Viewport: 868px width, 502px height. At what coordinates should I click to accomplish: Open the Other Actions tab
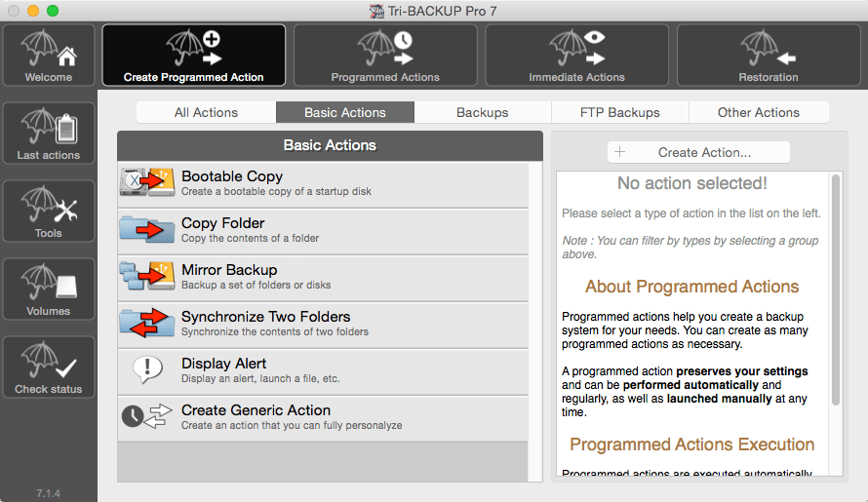tap(759, 112)
